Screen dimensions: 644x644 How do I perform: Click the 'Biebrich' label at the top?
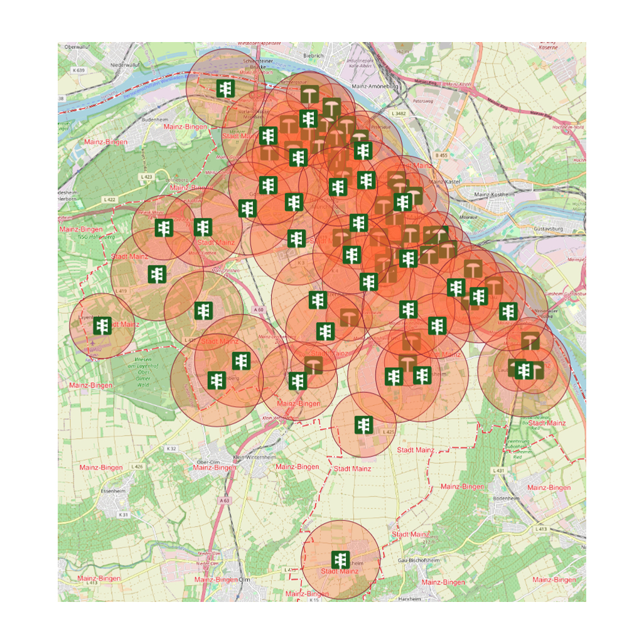coord(313,55)
